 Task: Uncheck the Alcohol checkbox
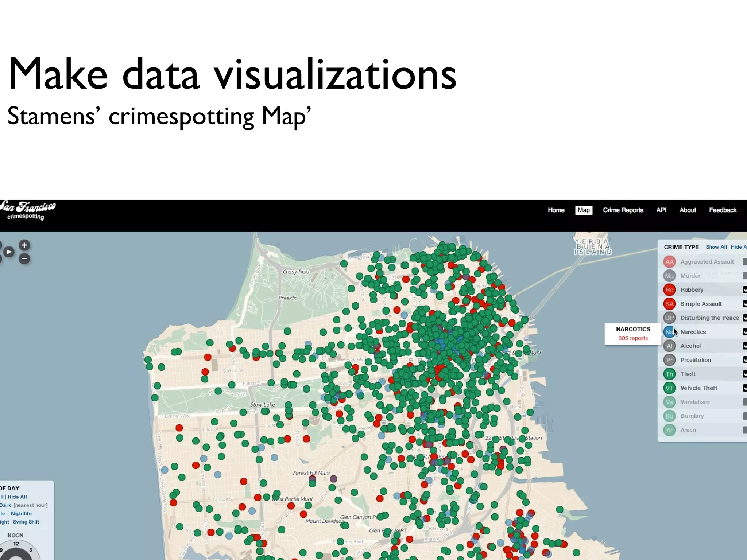[745, 346]
